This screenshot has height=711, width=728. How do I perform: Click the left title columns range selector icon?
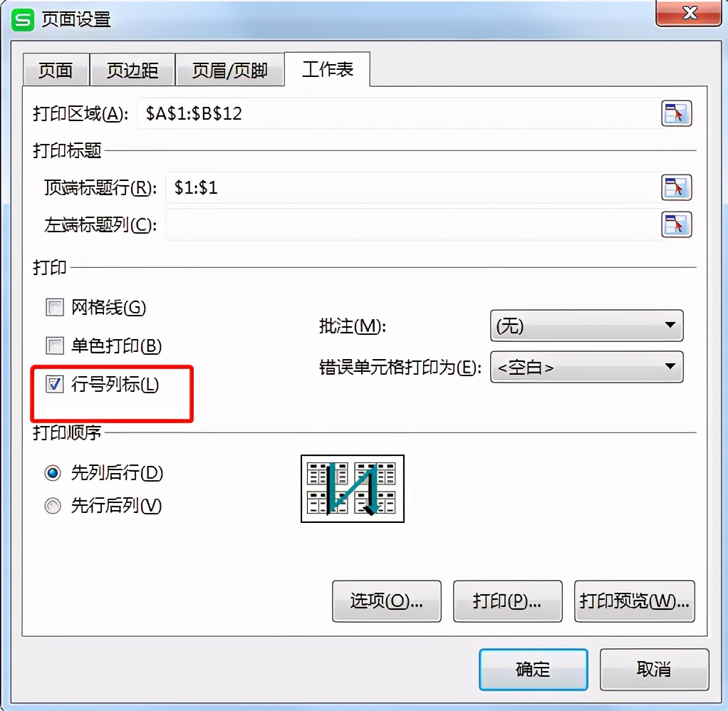(677, 225)
